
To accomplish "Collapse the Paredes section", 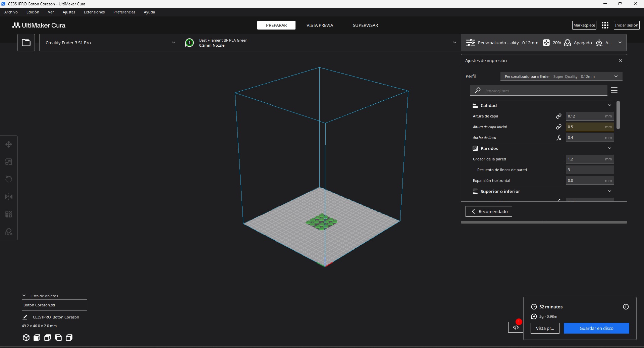I will click(x=542, y=148).
